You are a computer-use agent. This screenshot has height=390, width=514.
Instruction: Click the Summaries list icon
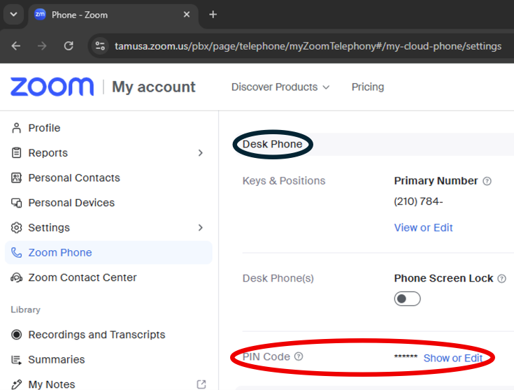pyautogui.click(x=16, y=360)
